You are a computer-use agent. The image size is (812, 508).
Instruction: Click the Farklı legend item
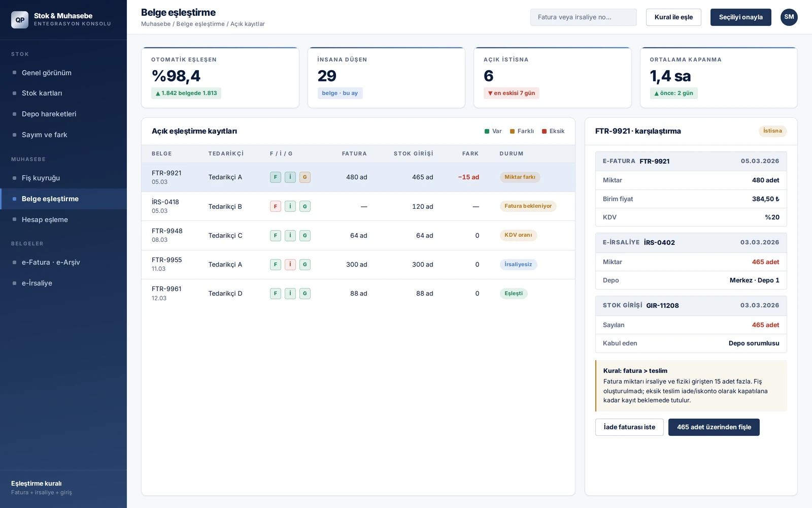click(522, 131)
